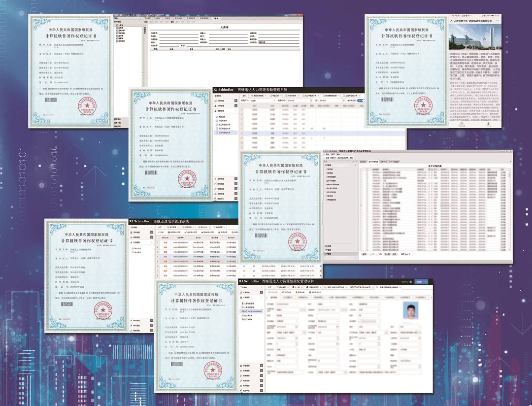This screenshot has width=532, height=406.
Task: Open the calendar icon beside the attendance month field
Action: (x=312, y=101)
